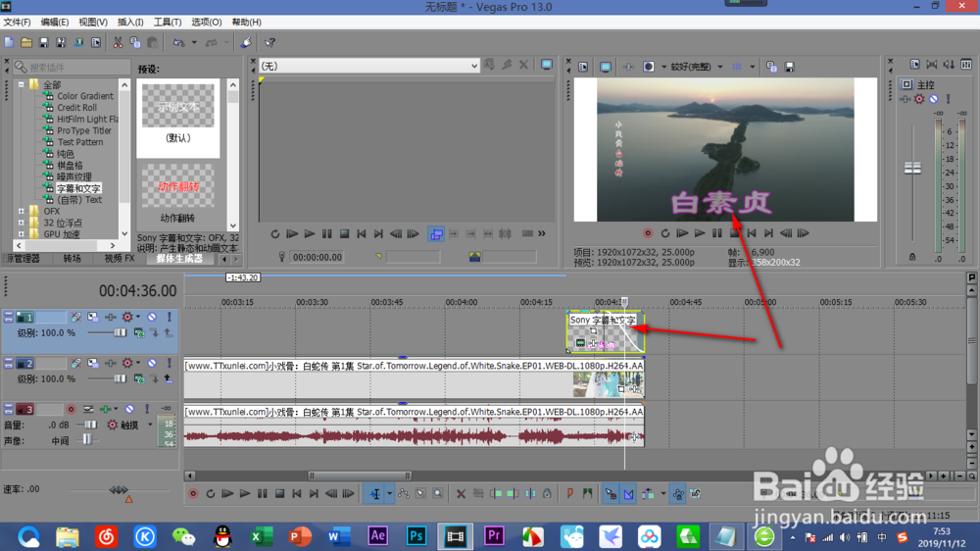Click audio track 3 volume slider
This screenshot has width=980, height=551.
(90, 425)
